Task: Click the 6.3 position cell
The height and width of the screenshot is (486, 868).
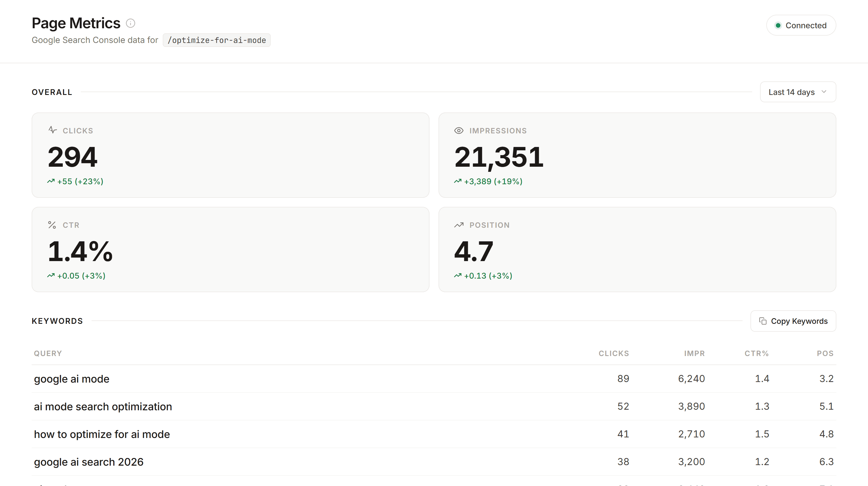Action: [826, 461]
